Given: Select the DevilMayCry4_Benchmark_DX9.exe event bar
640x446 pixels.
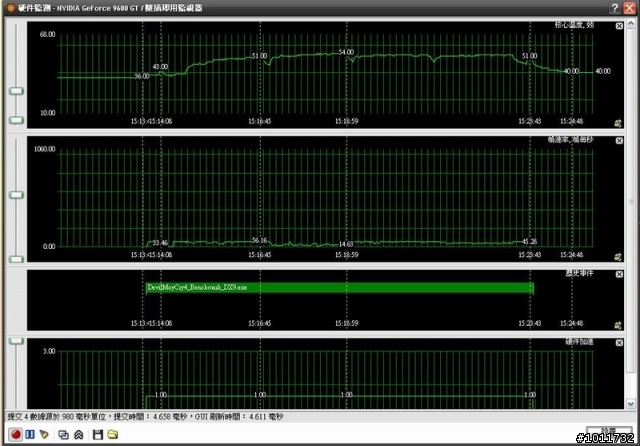Looking at the screenshot, I should coord(340,288).
